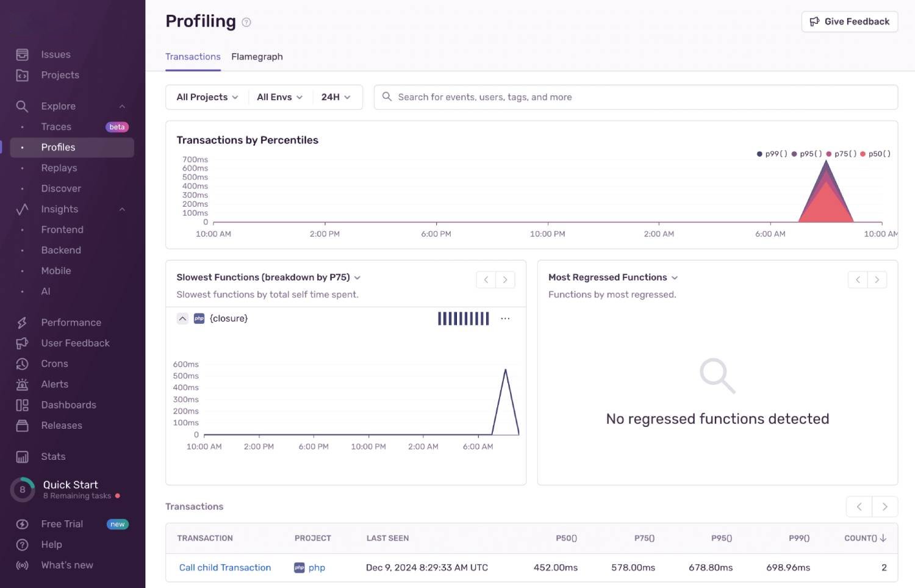Open the All Projects filter dropdown
This screenshot has height=588, width=915.
tap(206, 97)
